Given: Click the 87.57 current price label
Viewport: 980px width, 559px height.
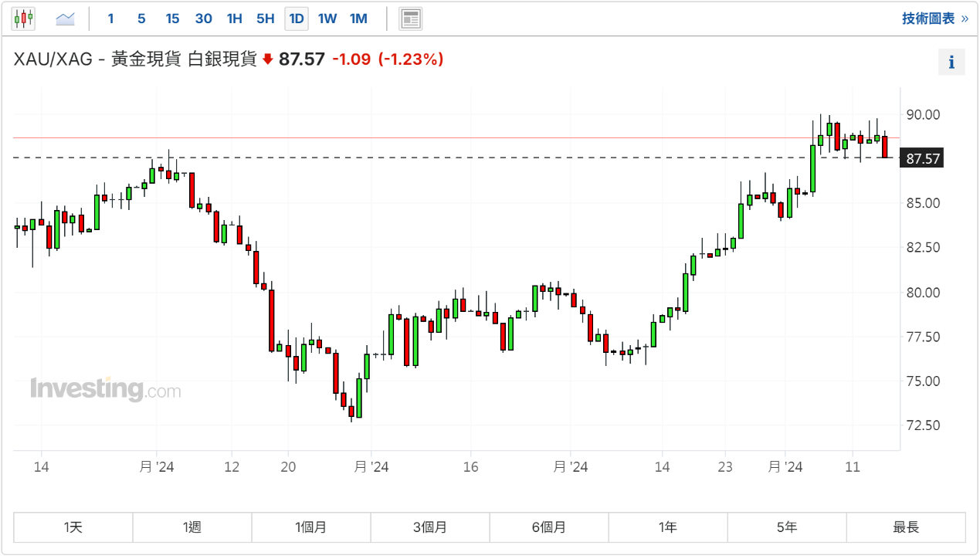Looking at the screenshot, I should point(923,159).
